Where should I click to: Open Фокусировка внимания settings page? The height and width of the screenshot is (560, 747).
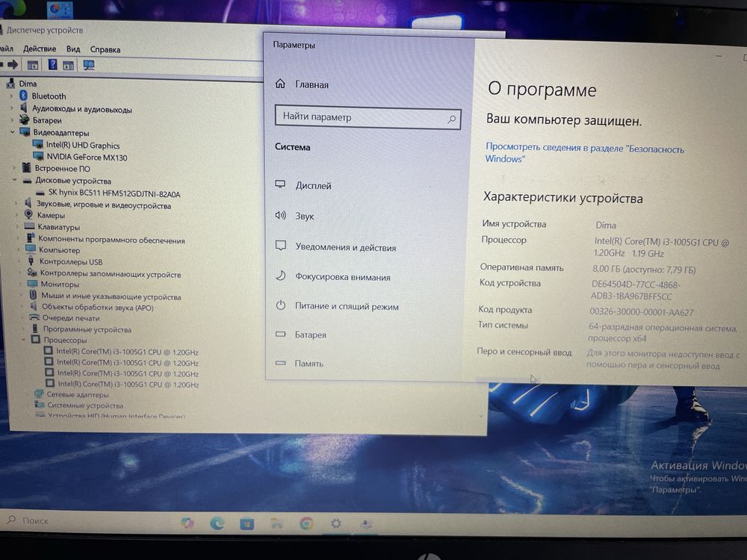(343, 277)
